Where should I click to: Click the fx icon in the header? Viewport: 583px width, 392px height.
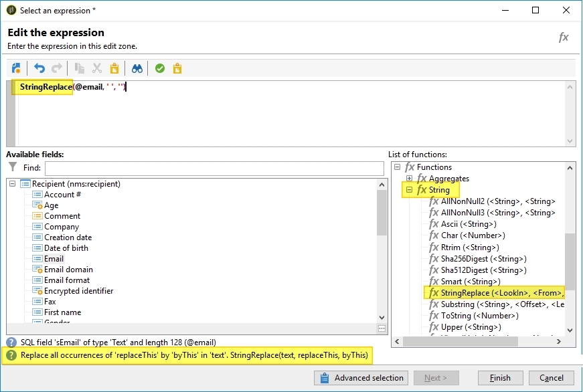pos(564,37)
